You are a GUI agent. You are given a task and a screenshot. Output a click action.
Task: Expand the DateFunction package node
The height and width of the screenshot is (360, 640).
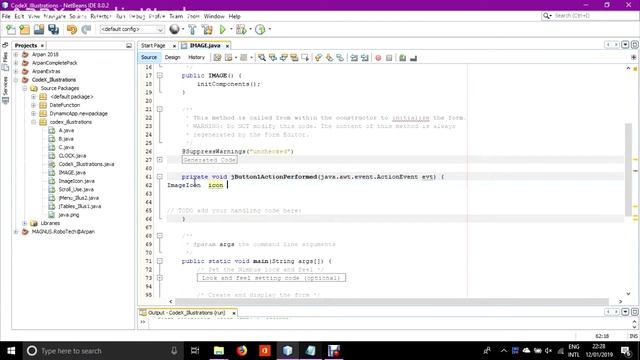[x=33, y=105]
